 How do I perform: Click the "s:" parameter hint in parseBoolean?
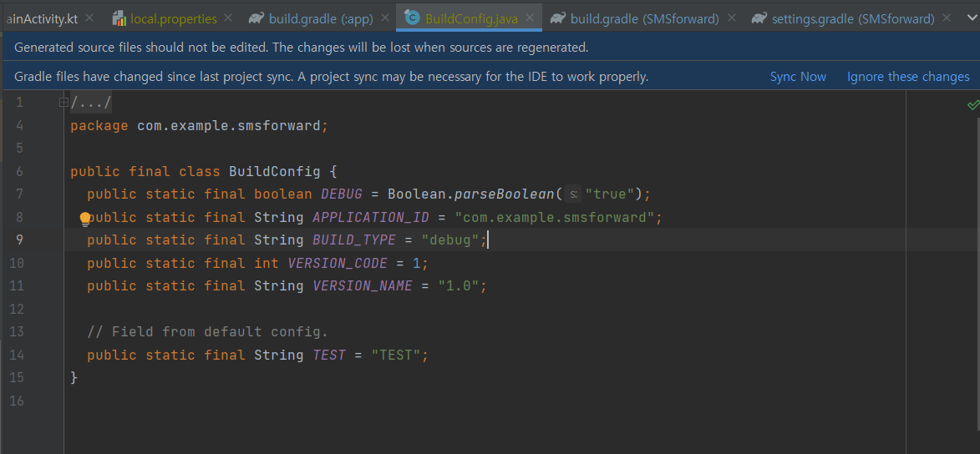(x=573, y=194)
